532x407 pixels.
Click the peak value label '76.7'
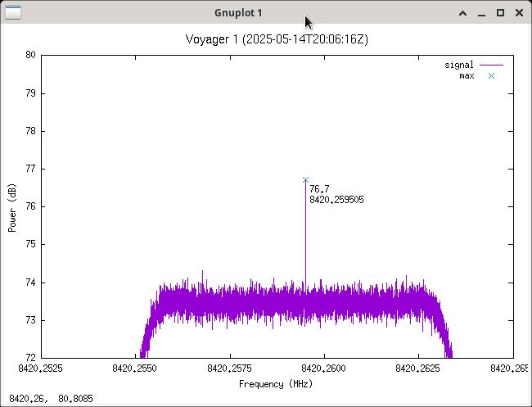(x=319, y=188)
